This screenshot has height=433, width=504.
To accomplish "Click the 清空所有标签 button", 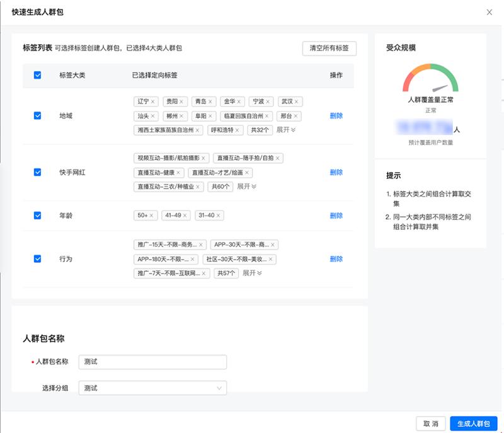I will [329, 49].
